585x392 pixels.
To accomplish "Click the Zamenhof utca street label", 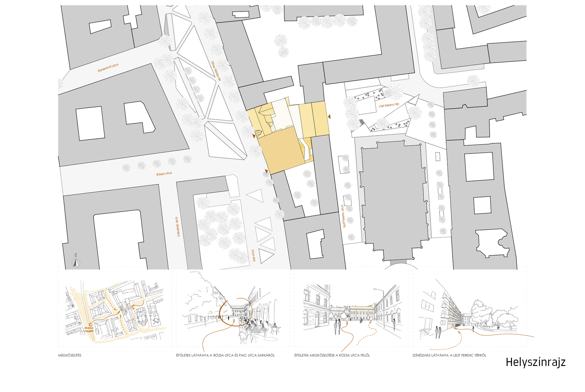I will pos(108,68).
